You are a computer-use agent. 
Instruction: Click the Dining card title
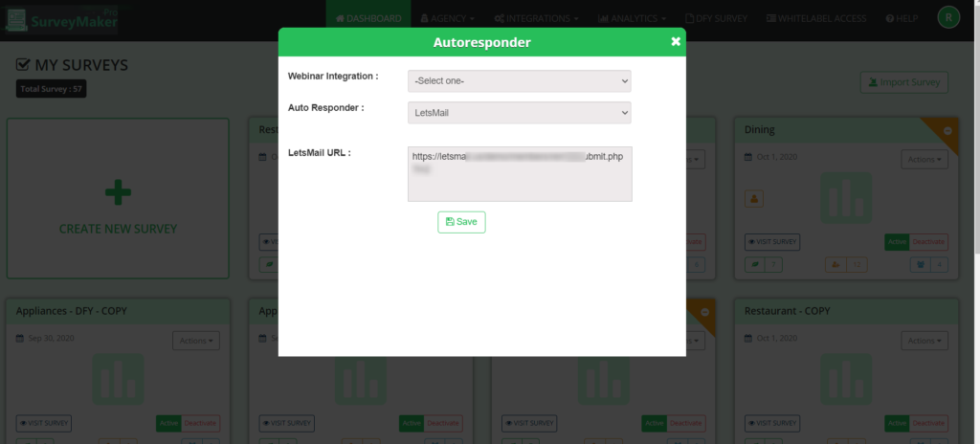[x=759, y=130]
